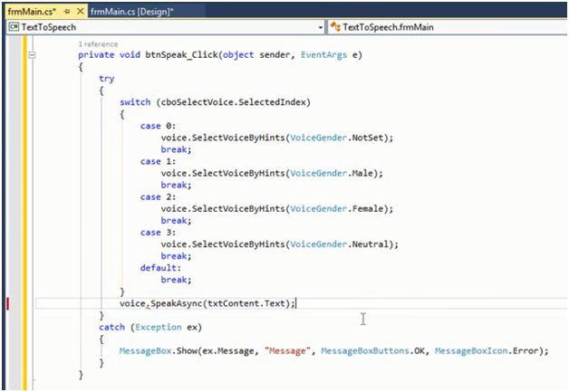Click the btnSpeak_Click method name
569x392 pixels.
coord(181,54)
